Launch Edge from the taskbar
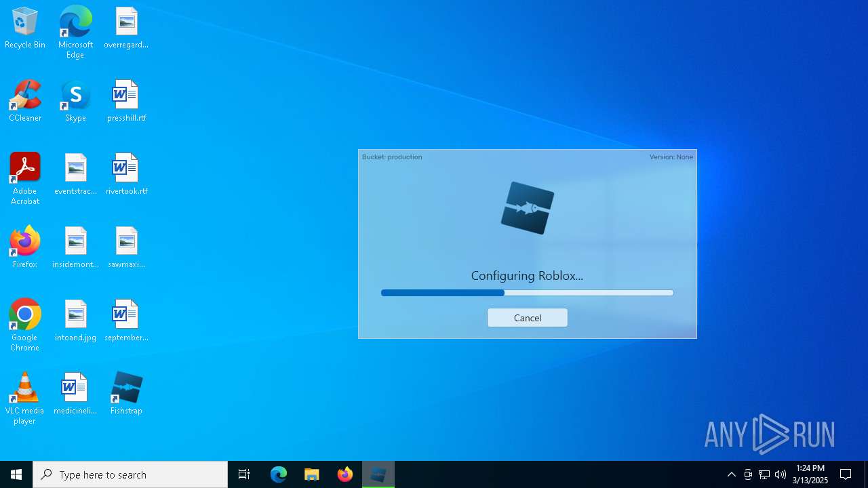This screenshot has height=488, width=868. pos(279,474)
